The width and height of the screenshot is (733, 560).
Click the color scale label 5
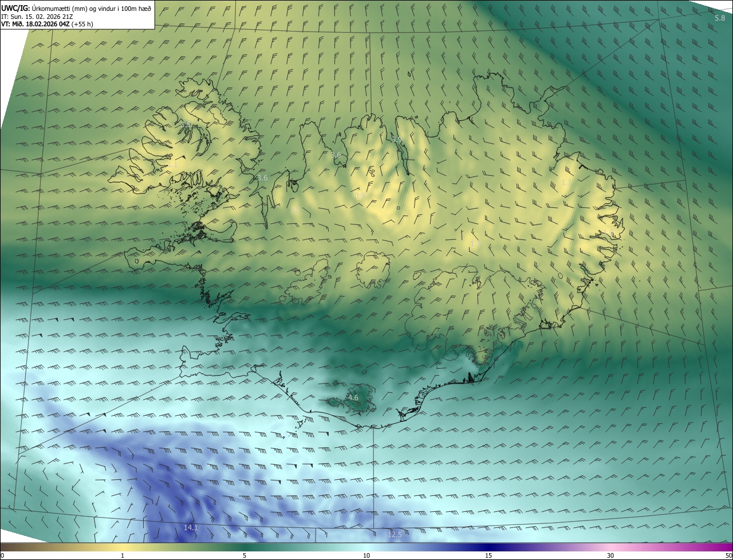coord(245,555)
